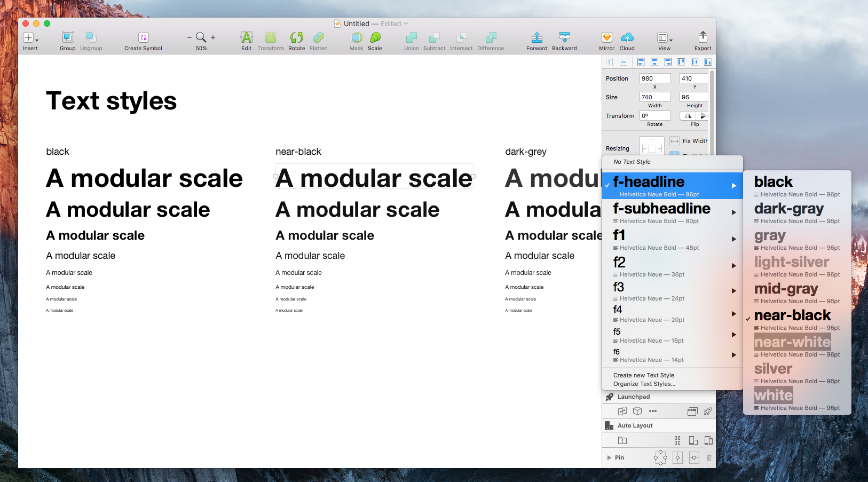Click the zoom magnifier icon
The height and width of the screenshot is (482, 868).
pyautogui.click(x=201, y=37)
